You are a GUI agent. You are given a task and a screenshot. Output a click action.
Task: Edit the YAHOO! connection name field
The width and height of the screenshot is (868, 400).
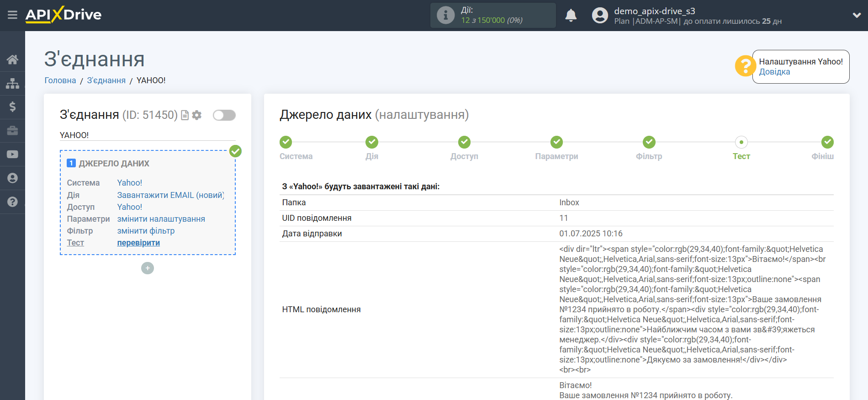coord(148,135)
